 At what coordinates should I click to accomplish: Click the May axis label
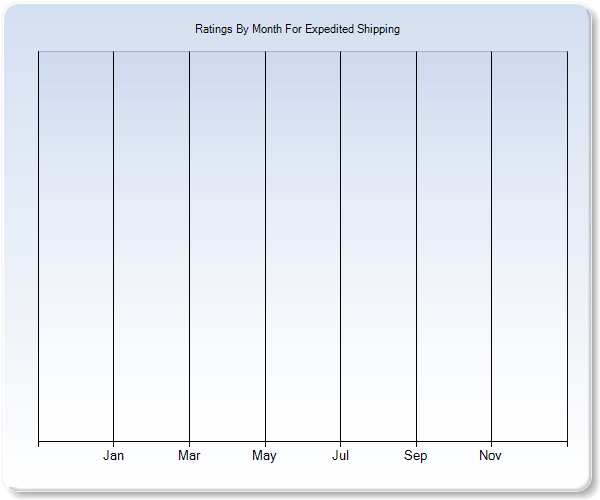click(265, 456)
